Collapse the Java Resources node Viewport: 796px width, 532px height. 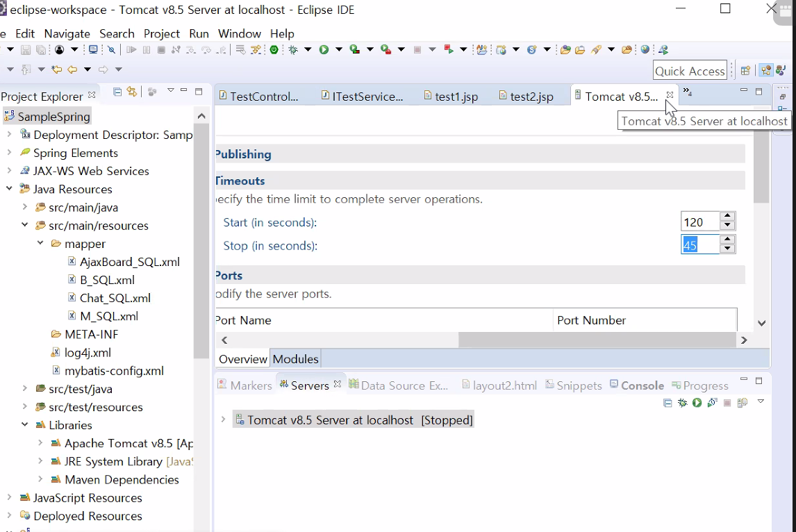coord(9,188)
